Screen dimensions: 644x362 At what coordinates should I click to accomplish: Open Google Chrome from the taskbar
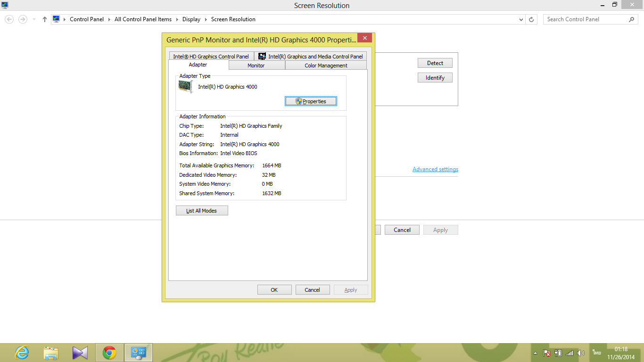click(109, 353)
